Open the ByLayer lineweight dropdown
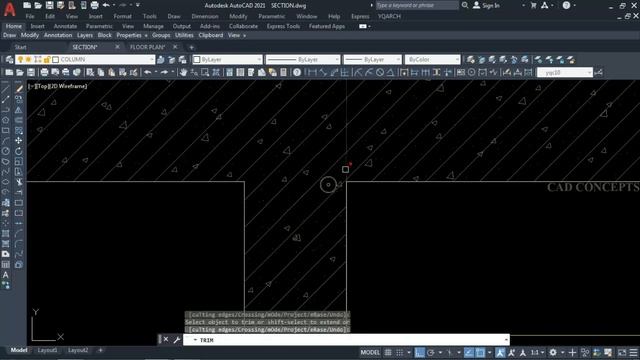640x360 pixels. click(x=372, y=60)
